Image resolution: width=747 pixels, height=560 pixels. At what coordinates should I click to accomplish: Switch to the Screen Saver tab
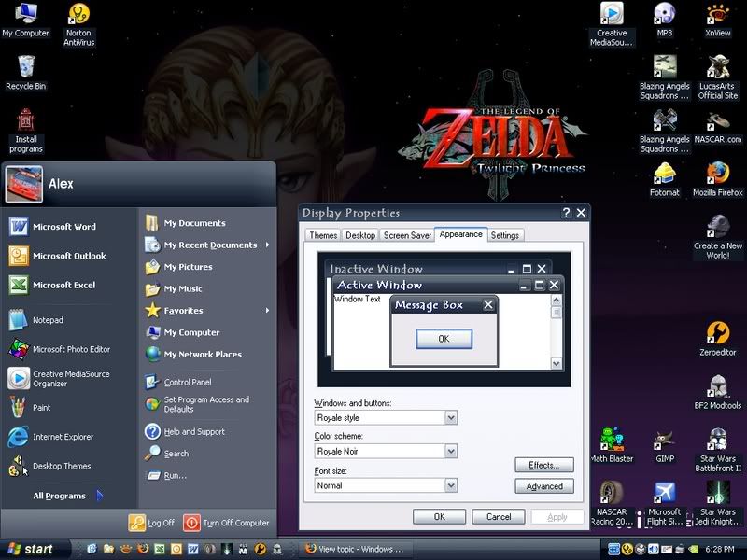click(x=407, y=235)
